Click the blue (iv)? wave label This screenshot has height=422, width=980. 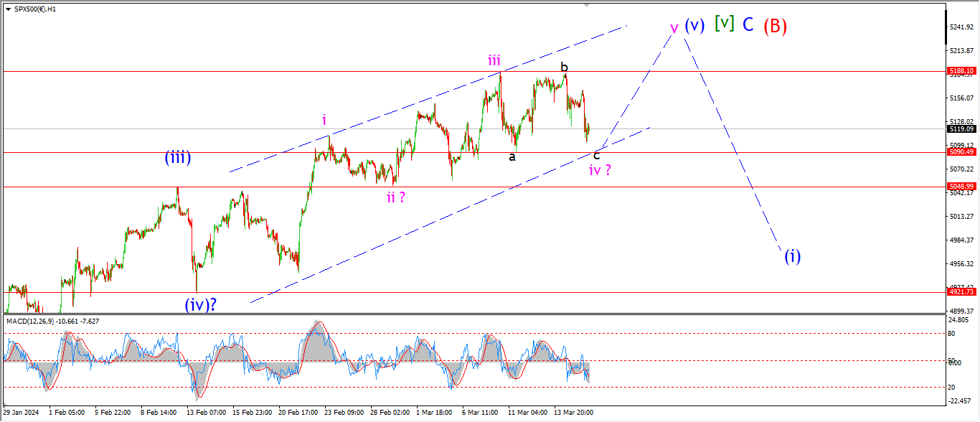click(201, 304)
